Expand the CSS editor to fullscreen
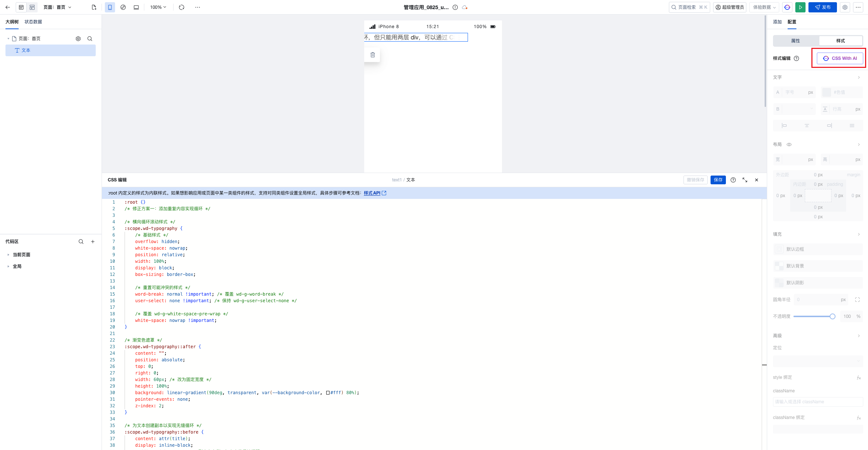This screenshot has width=868, height=450. click(x=745, y=180)
